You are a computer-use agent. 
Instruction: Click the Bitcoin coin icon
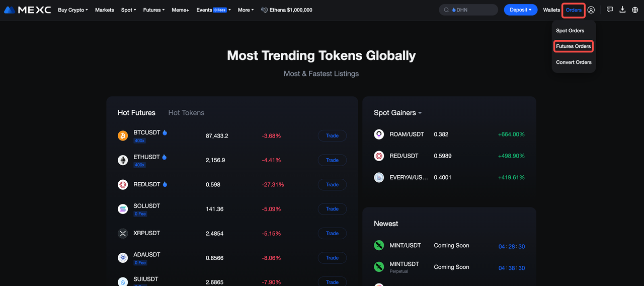point(123,136)
